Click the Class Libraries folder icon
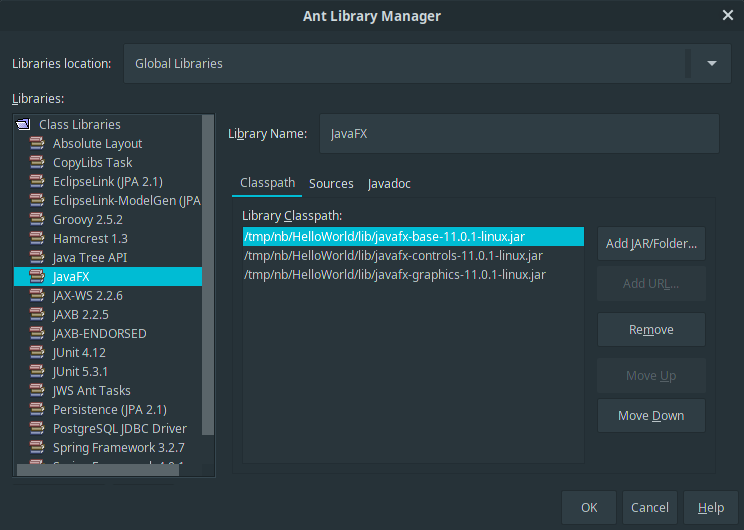The width and height of the screenshot is (744, 530). tap(24, 125)
